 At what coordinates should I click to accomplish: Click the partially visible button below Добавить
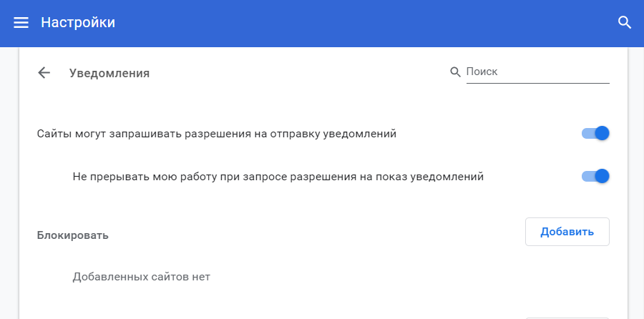567,317
